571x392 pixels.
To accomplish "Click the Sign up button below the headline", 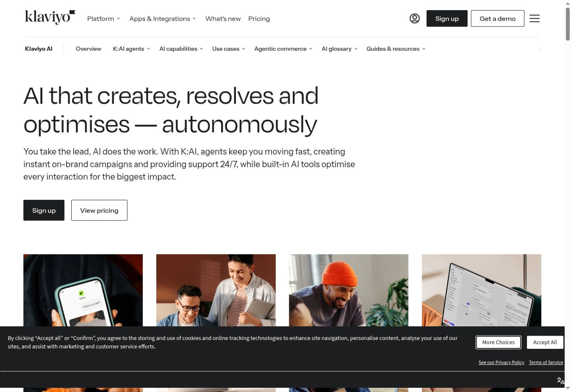I will tap(44, 210).
